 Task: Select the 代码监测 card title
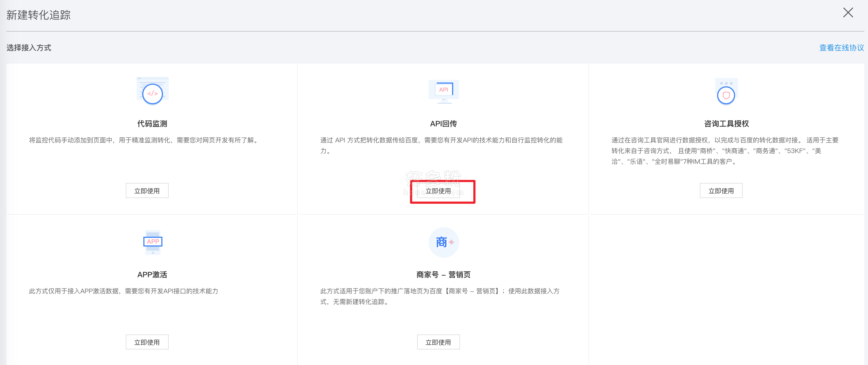click(x=152, y=124)
